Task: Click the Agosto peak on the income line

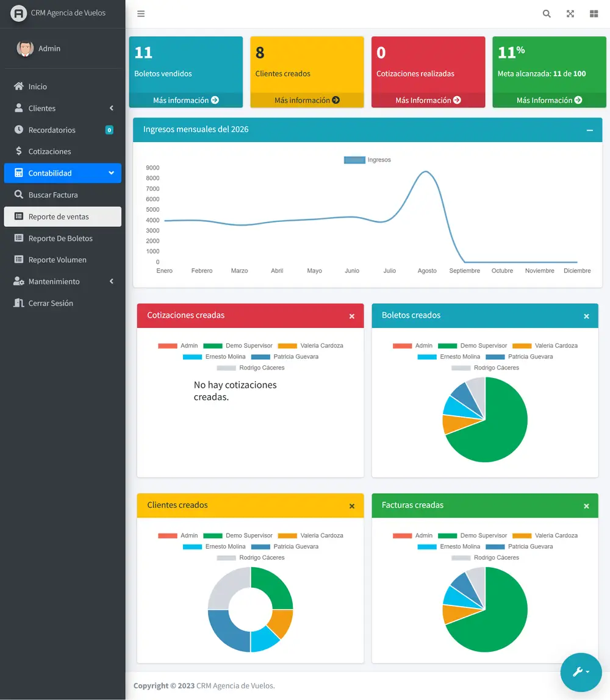Action: click(x=426, y=171)
